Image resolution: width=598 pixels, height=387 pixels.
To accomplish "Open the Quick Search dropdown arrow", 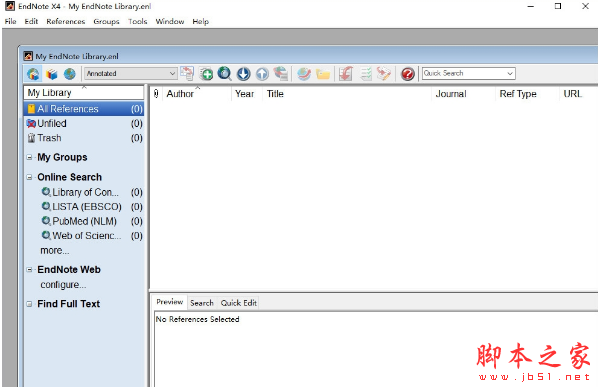I will 510,73.
